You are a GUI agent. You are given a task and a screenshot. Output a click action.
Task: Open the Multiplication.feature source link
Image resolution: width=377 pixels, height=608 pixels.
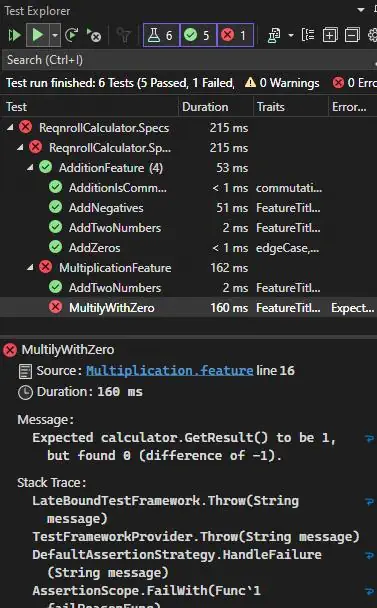[169, 370]
